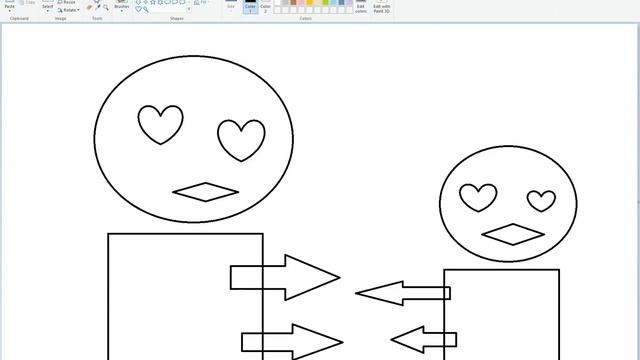This screenshot has height=360, width=640.
Task: Open the line Size dropdown
Action: pos(231,7)
